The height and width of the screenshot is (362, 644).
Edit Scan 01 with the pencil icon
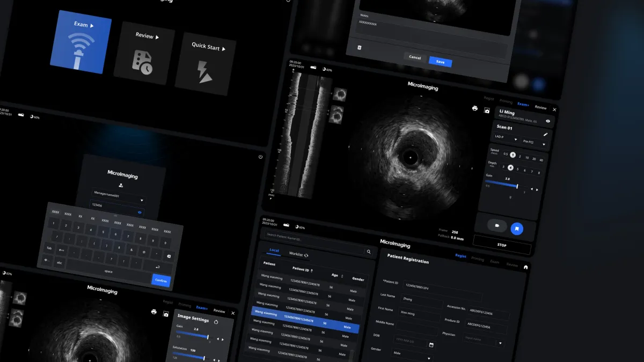(x=546, y=134)
